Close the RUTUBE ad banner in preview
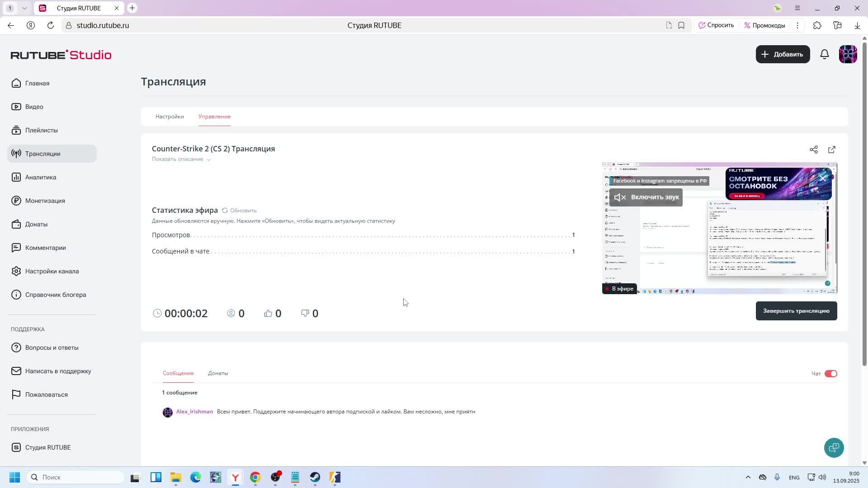 pos(823,178)
